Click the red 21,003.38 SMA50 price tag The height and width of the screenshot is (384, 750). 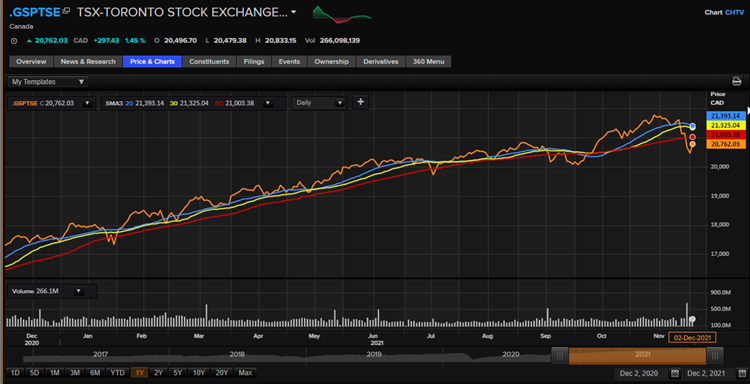coord(726,134)
